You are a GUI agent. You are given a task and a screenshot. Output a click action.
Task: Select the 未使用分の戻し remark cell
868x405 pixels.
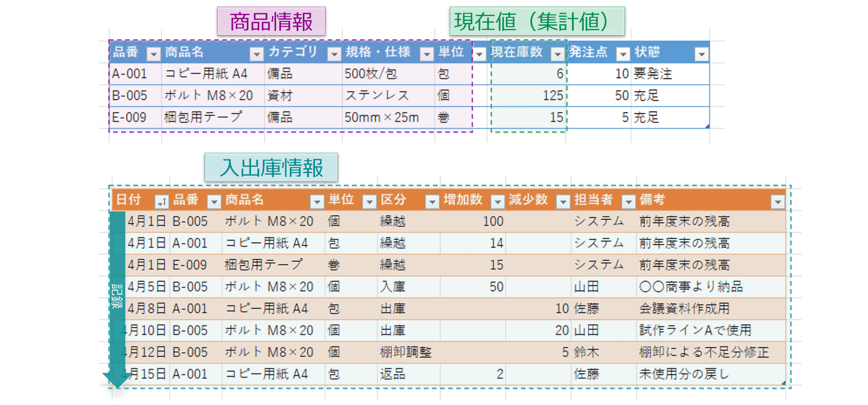tap(711, 374)
